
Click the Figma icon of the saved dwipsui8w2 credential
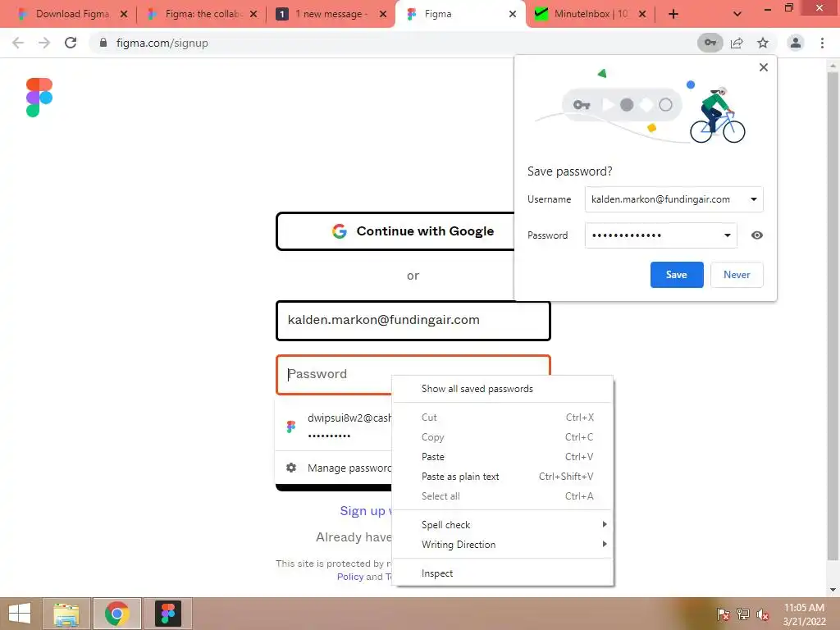coord(291,427)
